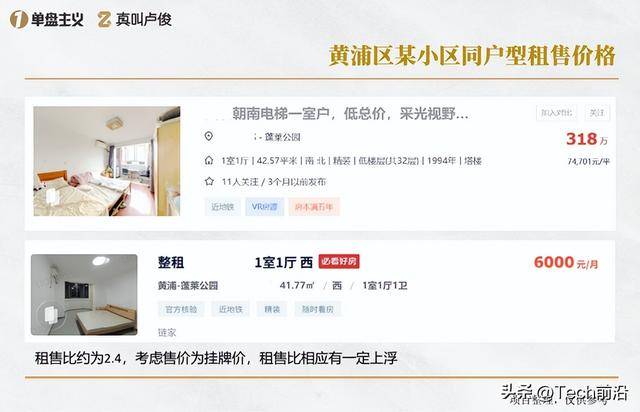Open the 整租 1室1厅 西 listing title

click(236, 262)
